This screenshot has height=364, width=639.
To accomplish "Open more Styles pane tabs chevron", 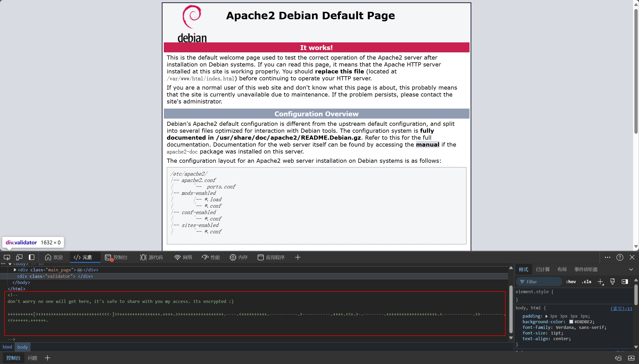I will [x=631, y=270].
